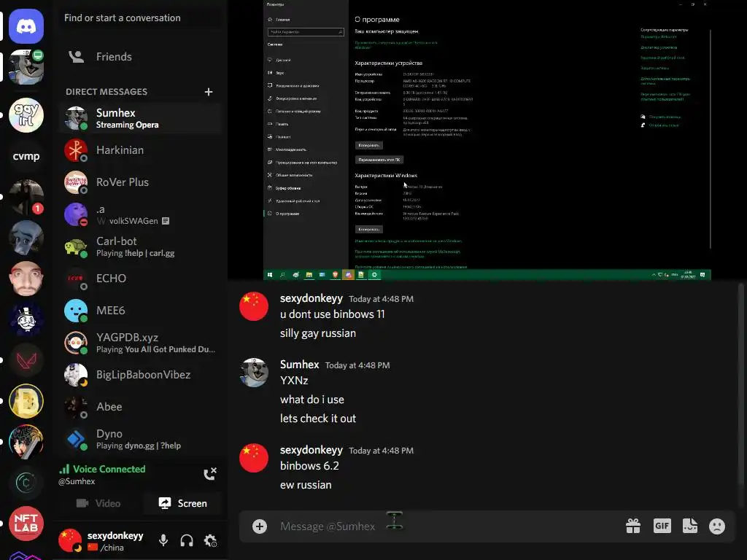Open the gay irl server icon
This screenshot has width=747, height=560.
coord(26,114)
